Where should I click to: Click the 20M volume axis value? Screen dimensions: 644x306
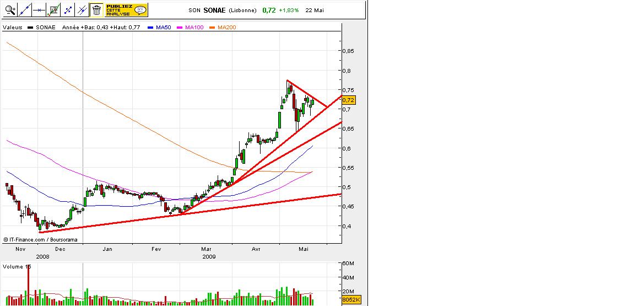[349, 291]
